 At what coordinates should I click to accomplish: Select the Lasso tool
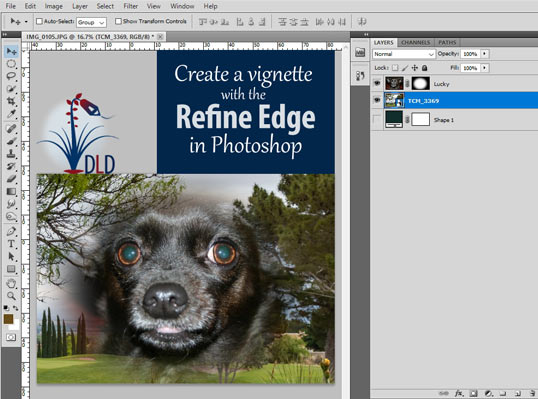[11, 76]
